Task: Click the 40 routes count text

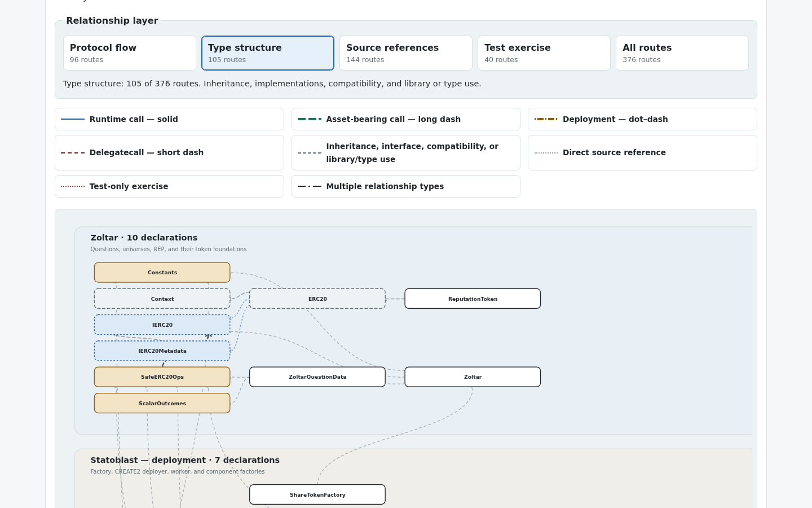Action: pyautogui.click(x=501, y=60)
